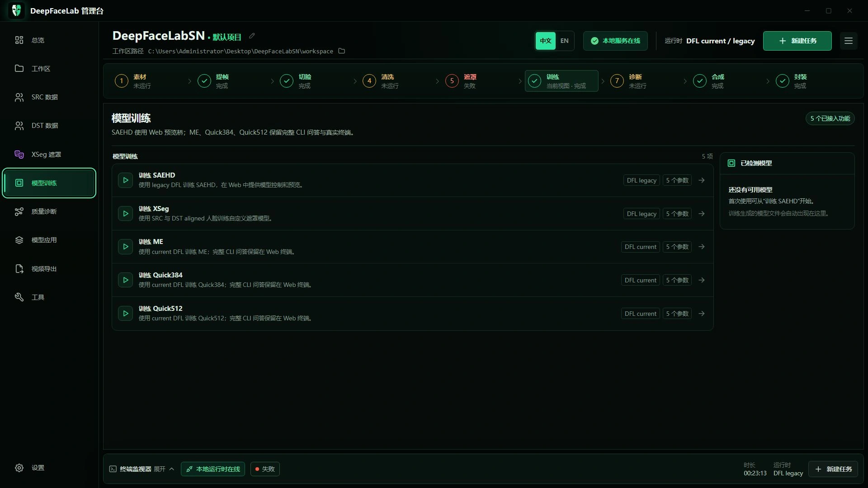The width and height of the screenshot is (868, 488).
Task: Select the 训练 pipeline step
Action: pos(561,81)
